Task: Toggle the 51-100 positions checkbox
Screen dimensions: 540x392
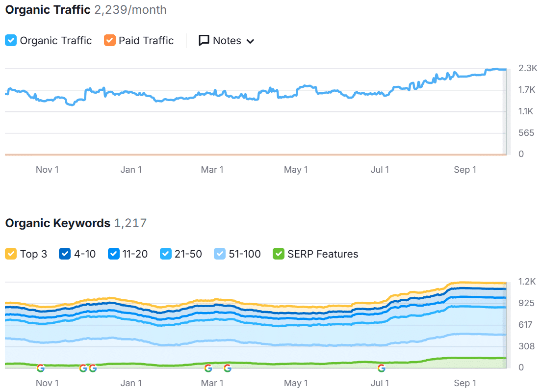Action: [220, 254]
